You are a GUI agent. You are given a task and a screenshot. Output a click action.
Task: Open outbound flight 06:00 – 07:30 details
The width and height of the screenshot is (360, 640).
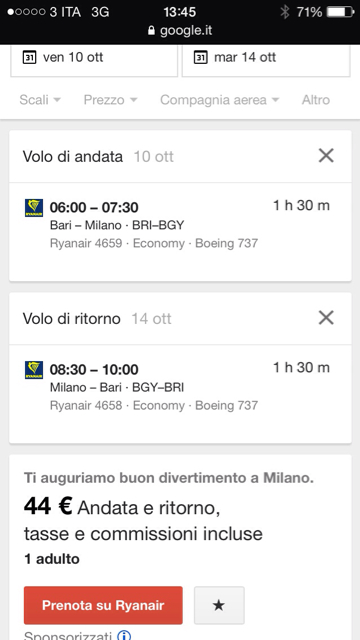coord(180,232)
